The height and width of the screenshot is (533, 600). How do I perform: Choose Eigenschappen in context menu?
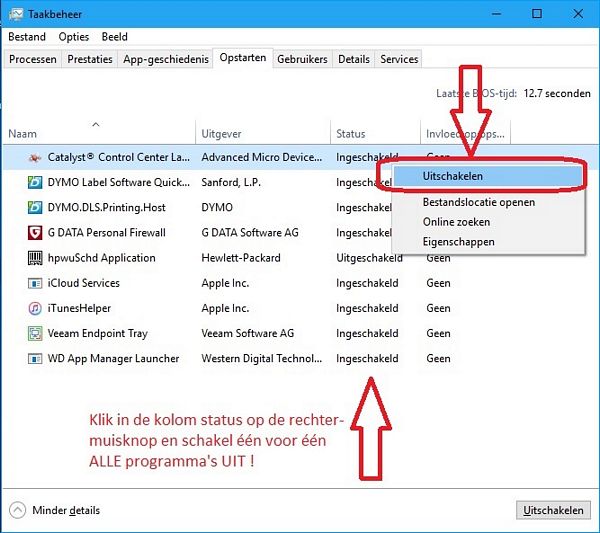[489, 242]
